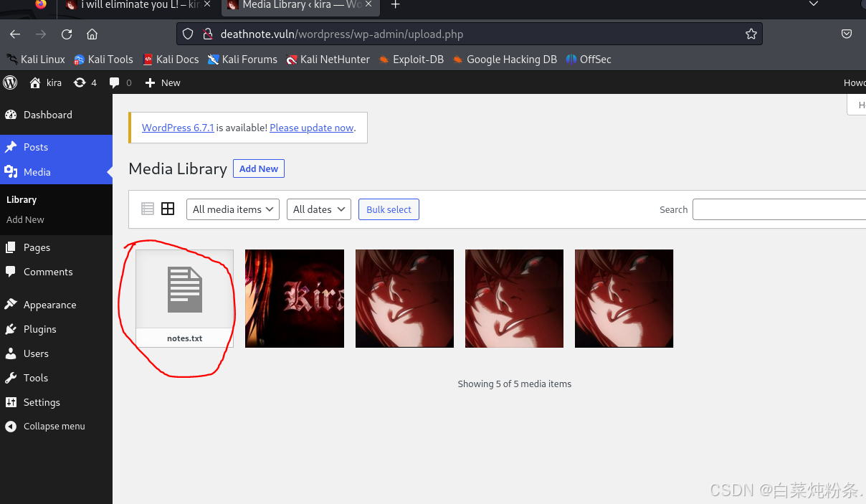Select Library submenu item

22,199
